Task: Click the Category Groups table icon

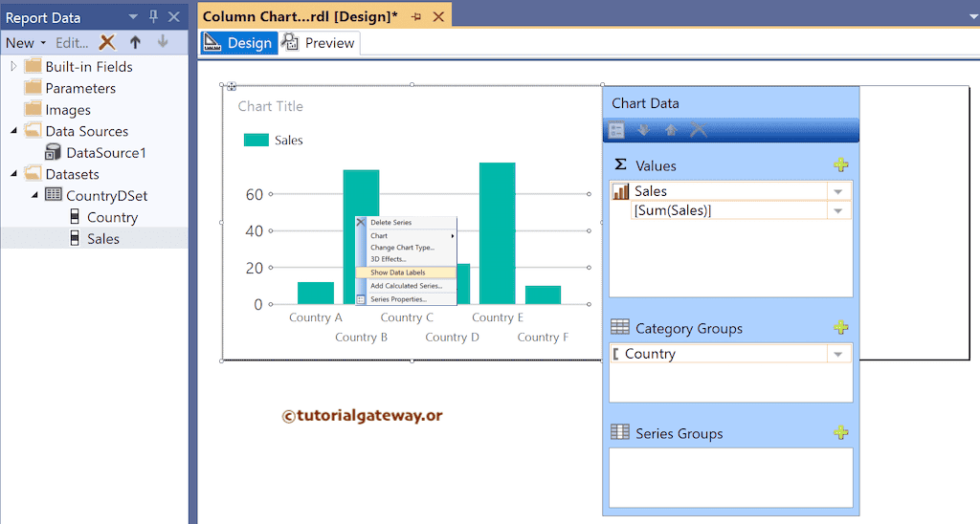Action: pos(620,327)
